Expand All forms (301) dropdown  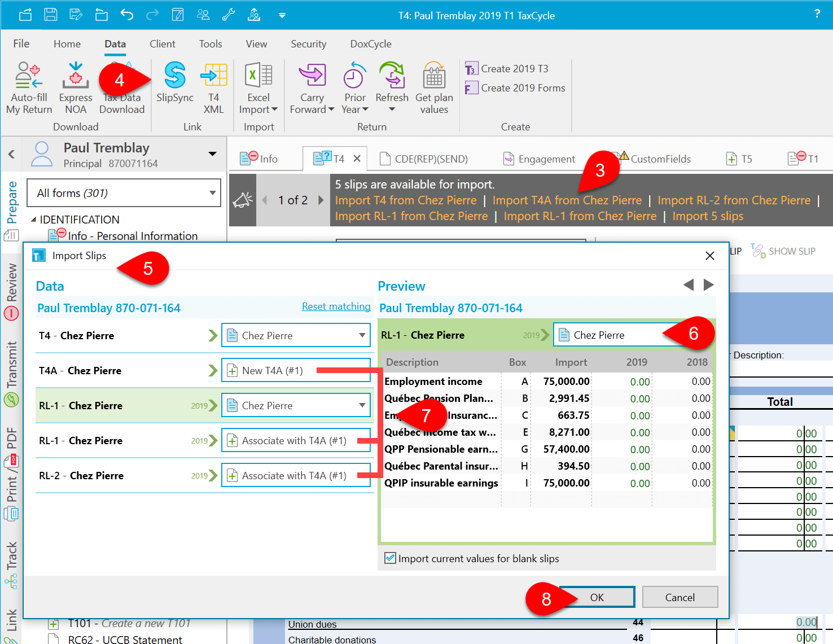click(x=124, y=193)
